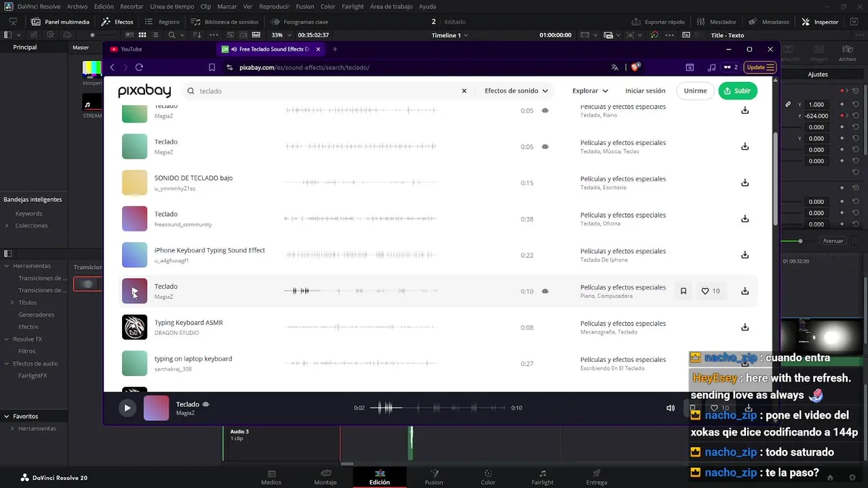Reload the pixabay page
Image resolution: width=868 pixels, height=488 pixels.
tap(139, 67)
